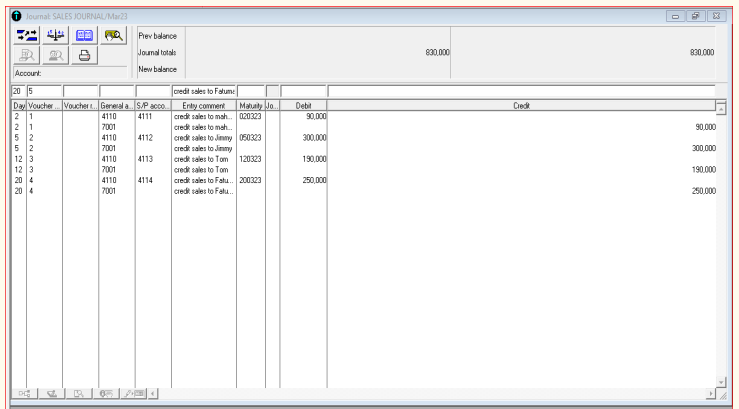The image size is (739, 409).
Task: Minimize the Sales Journal window
Action: point(675,16)
